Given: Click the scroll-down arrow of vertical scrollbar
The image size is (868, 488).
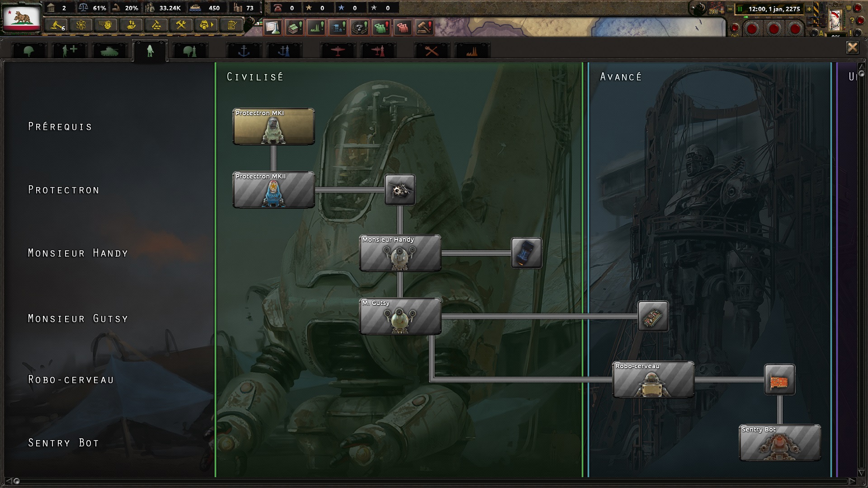Looking at the screenshot, I should point(861,473).
